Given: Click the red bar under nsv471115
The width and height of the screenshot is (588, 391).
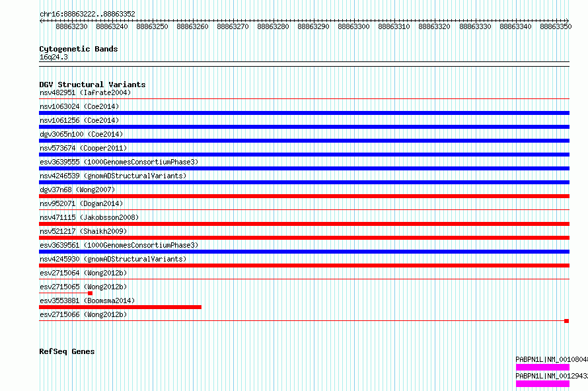Looking at the screenshot, I should point(304,224).
